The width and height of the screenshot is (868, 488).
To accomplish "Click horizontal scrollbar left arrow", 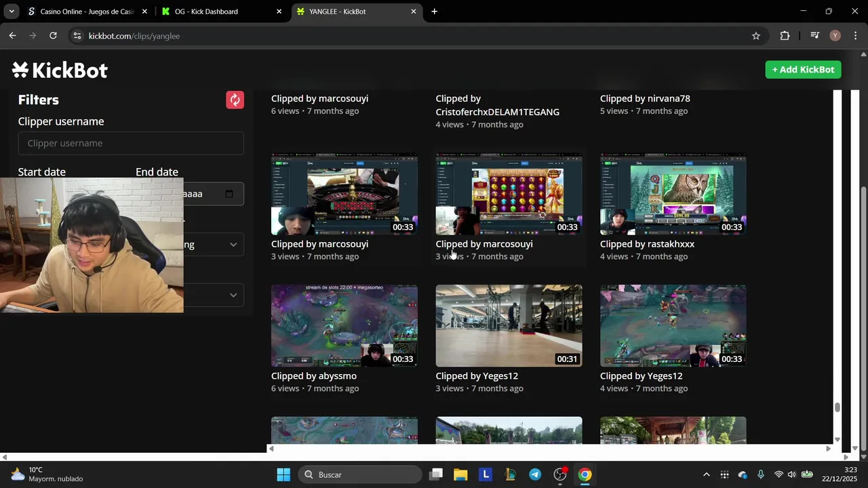I will pyautogui.click(x=271, y=449).
